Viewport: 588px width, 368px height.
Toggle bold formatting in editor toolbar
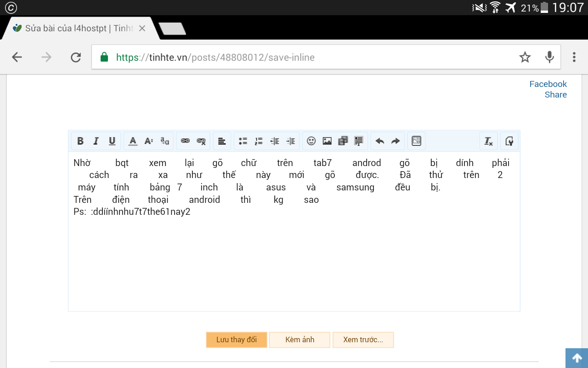pyautogui.click(x=80, y=141)
